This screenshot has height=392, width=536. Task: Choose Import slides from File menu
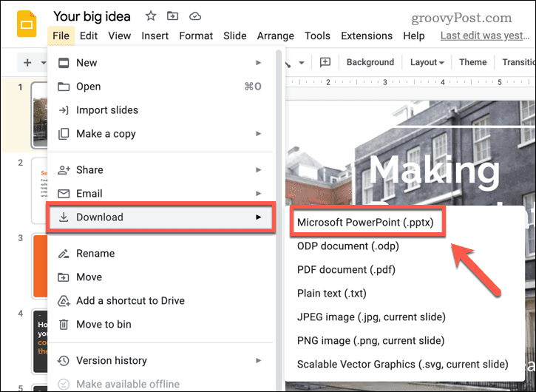[x=160, y=109]
